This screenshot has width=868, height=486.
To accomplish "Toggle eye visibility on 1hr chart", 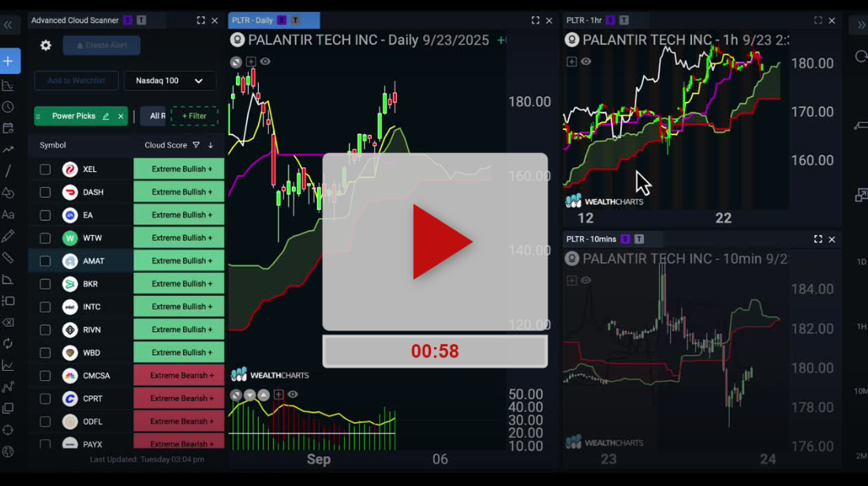I will coord(586,62).
